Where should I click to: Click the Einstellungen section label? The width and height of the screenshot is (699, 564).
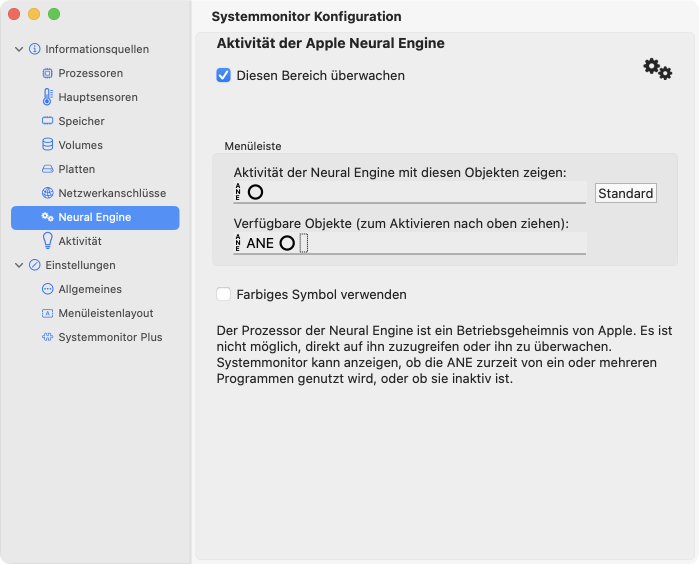[80, 265]
